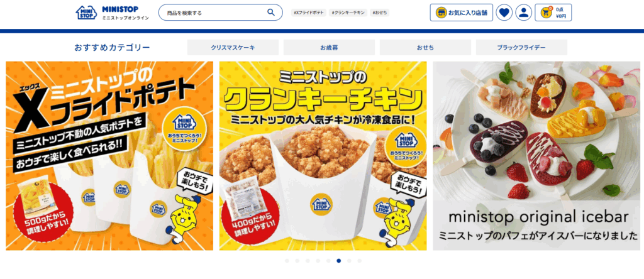Open favorites with the heart icon
The height and width of the screenshot is (279, 644).
pos(504,13)
